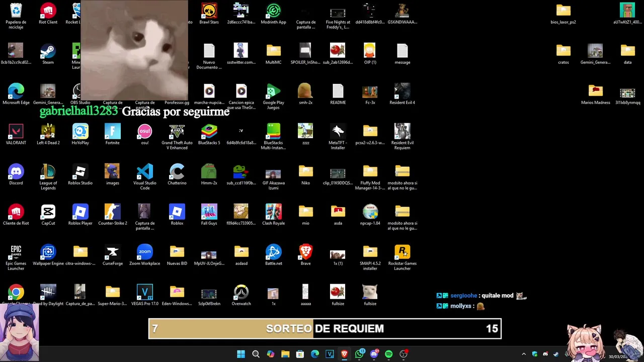Screen dimensions: 644x362
Task: Launch VALORANT from the desktop
Action: (16, 134)
